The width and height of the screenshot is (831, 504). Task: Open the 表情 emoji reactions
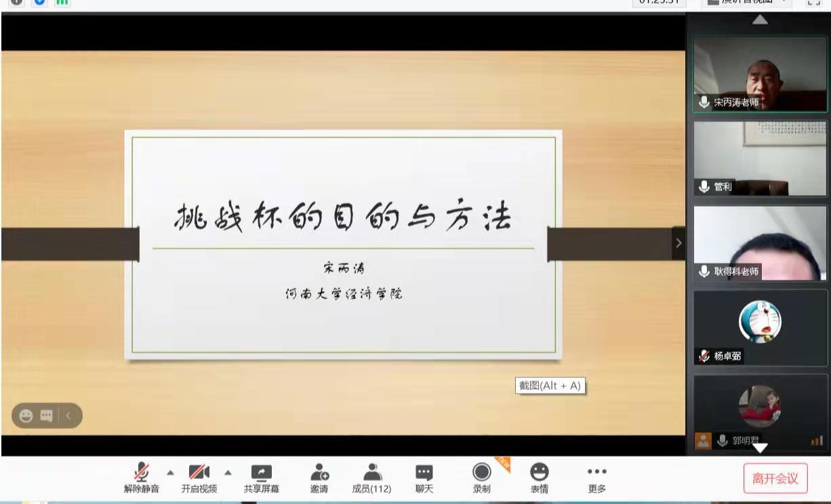pos(540,478)
